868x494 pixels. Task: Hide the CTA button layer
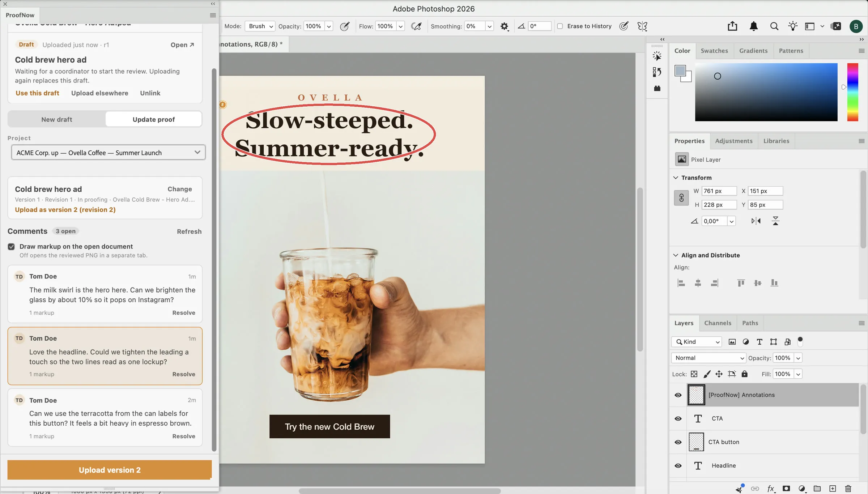coord(678,442)
